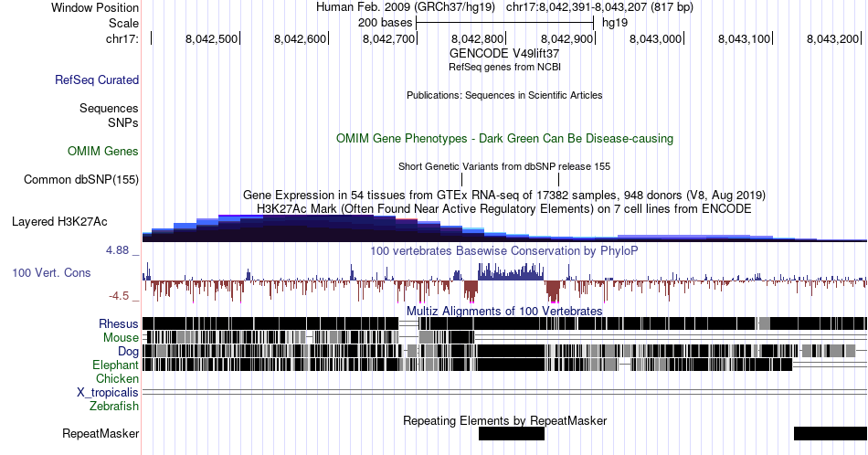The height and width of the screenshot is (455, 868).
Task: Click the chr17:8,042,391-8,043,207 position text
Action: [599, 7]
